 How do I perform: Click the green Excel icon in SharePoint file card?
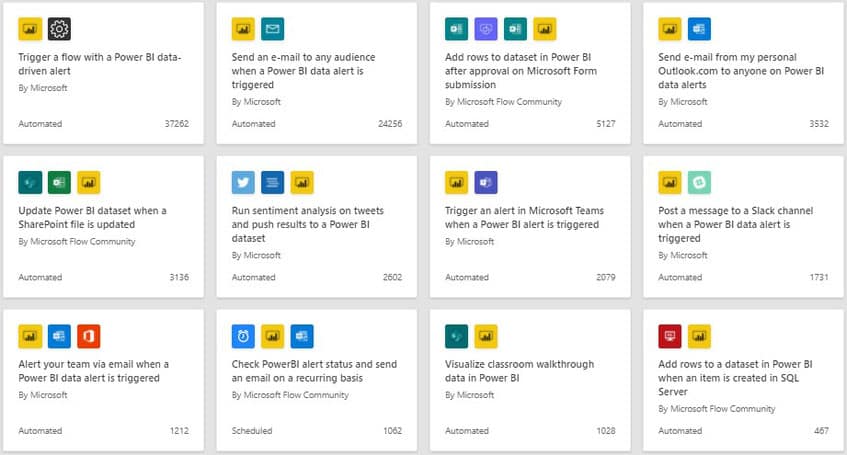pos(59,182)
